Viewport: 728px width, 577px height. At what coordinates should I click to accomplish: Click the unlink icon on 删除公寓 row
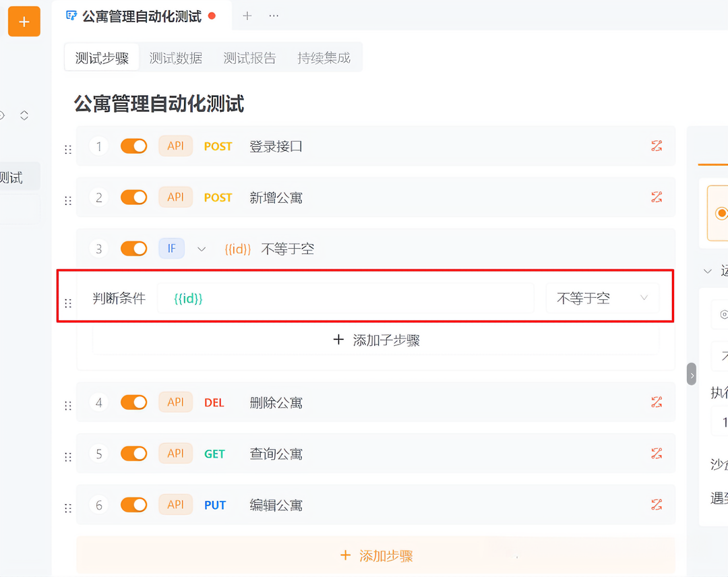657,402
